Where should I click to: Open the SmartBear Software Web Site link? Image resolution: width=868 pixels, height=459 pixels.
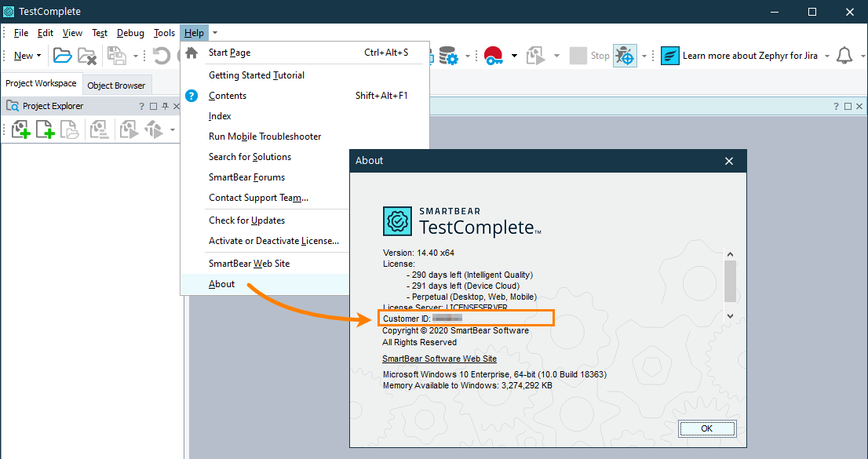pyautogui.click(x=439, y=359)
